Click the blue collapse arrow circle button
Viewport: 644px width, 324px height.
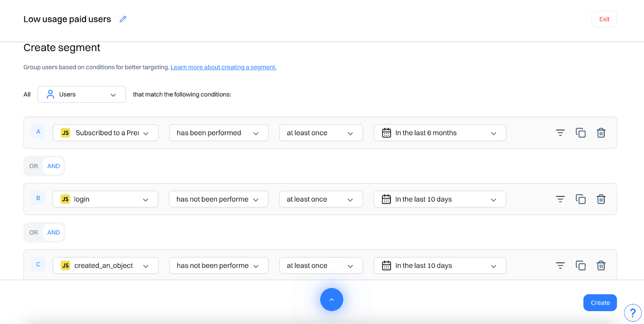click(332, 299)
